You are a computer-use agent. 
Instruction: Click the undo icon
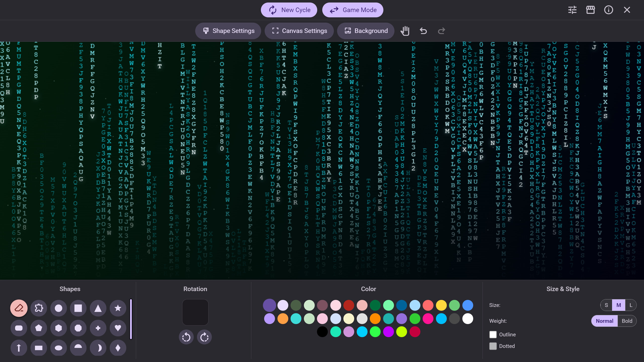[423, 31]
